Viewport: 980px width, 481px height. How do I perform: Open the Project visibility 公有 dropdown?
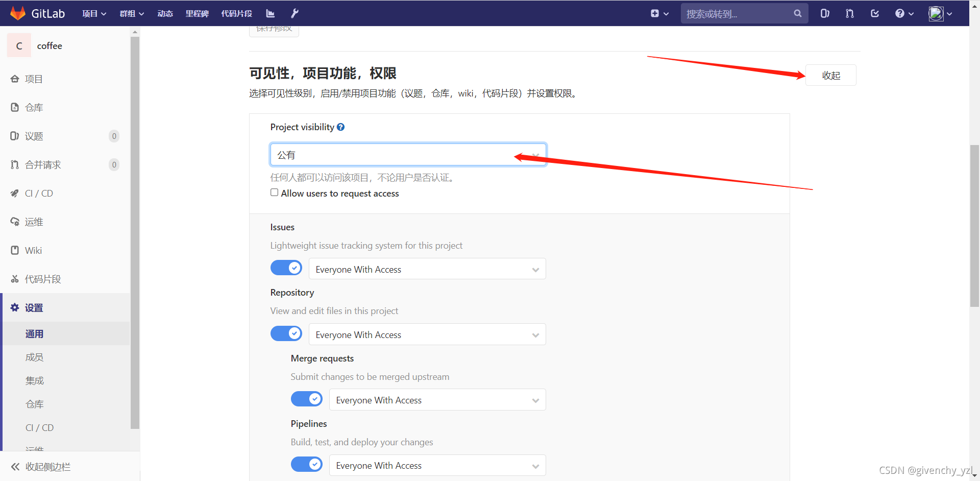[408, 155]
